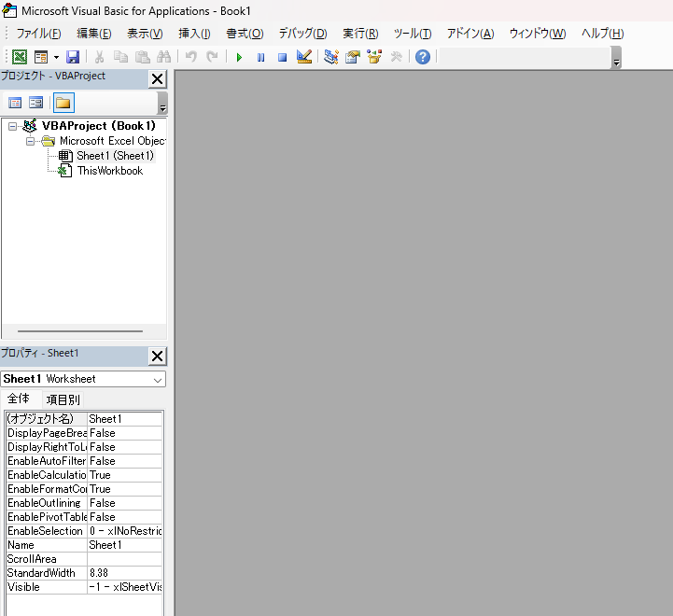The height and width of the screenshot is (616, 673).
Task: Click the Paste clipboard icon
Action: [x=142, y=57]
